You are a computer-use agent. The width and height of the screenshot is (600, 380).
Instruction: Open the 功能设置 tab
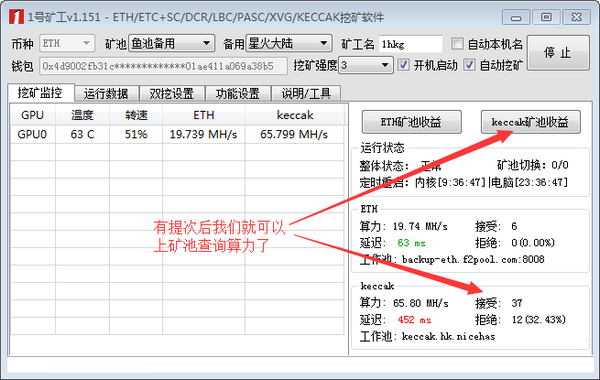tap(238, 93)
